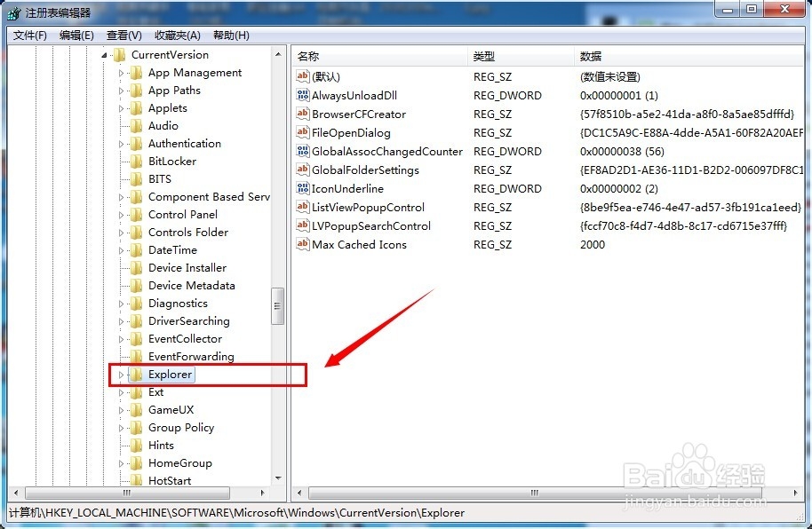Viewport: 812px width, 529px height.
Task: Click the tree pane scroll up arrow
Action: (x=278, y=54)
